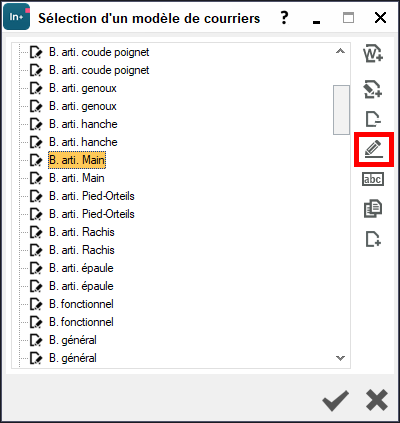Duplicate the selected template with the copy icon

click(373, 209)
